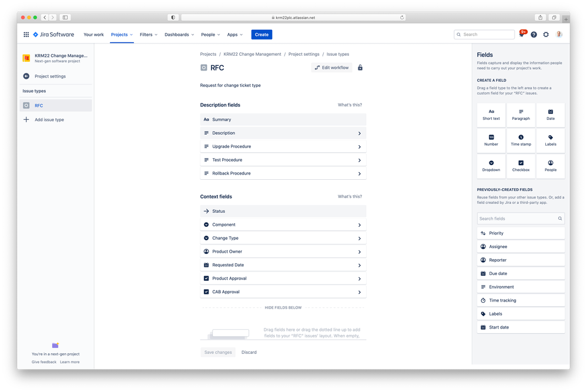Select the Paragraph field type
587x392 pixels.
[x=521, y=115]
